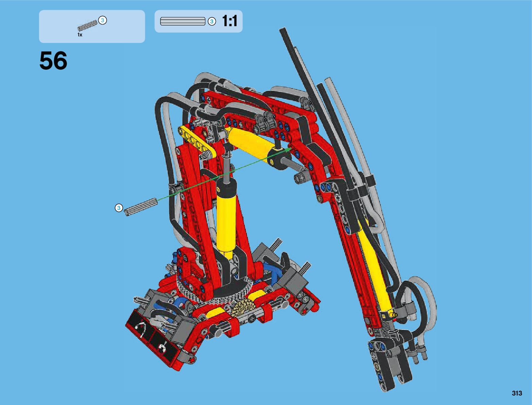Image resolution: width=532 pixels, height=405 pixels.
Task: Click the circled 3 next to the 1:1 axle outline
Action: click(x=212, y=21)
